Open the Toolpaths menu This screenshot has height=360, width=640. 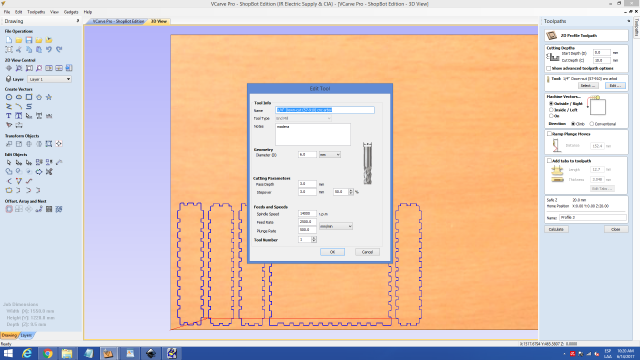(x=36, y=12)
